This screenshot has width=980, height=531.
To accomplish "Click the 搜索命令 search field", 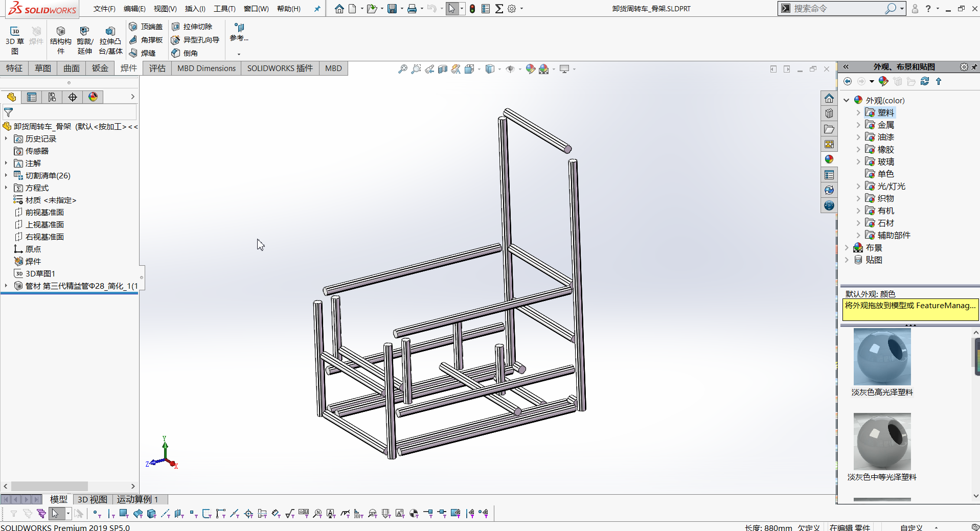I will (x=838, y=9).
